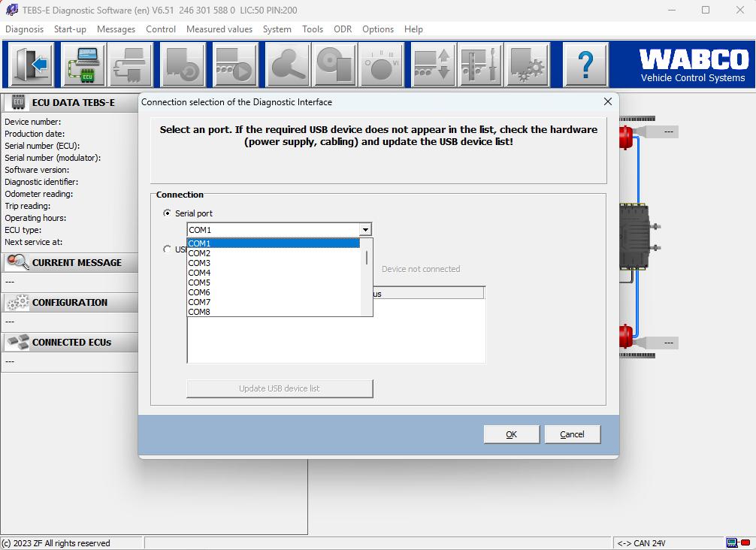Open parameters via the gears toolbar icon
This screenshot has height=550, width=756.
527,64
